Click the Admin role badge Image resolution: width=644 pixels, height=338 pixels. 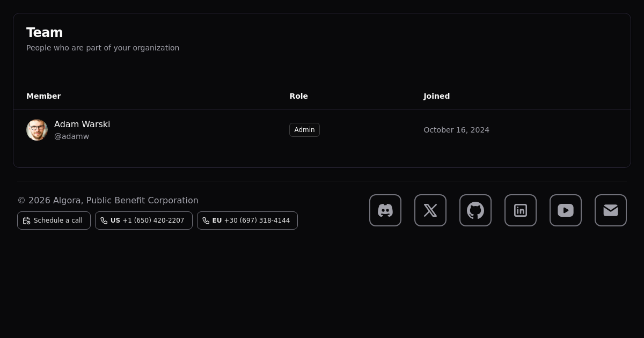(x=304, y=130)
